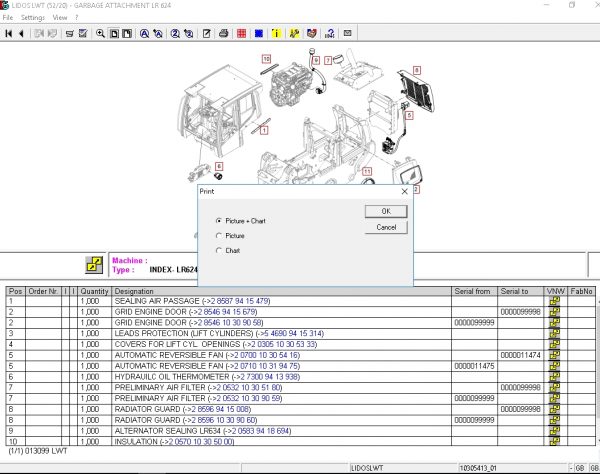The height and width of the screenshot is (474, 600).
Task: Open link 2 7300 94 13 938
Action: (x=269, y=377)
